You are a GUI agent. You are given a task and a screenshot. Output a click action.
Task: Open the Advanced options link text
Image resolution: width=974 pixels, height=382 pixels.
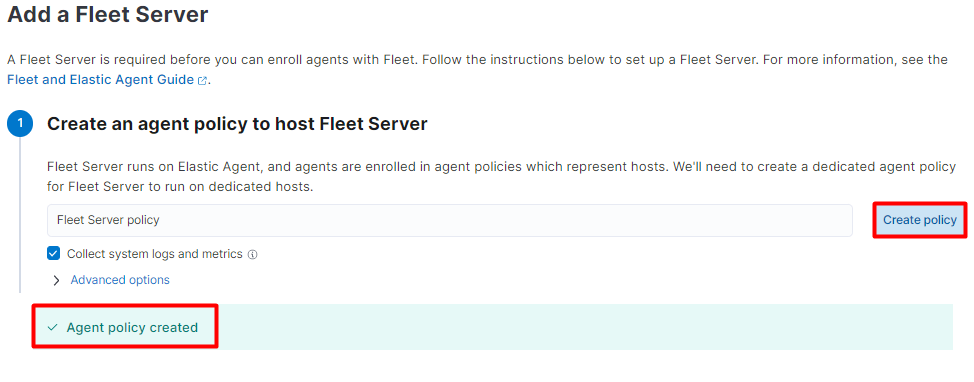click(x=120, y=280)
